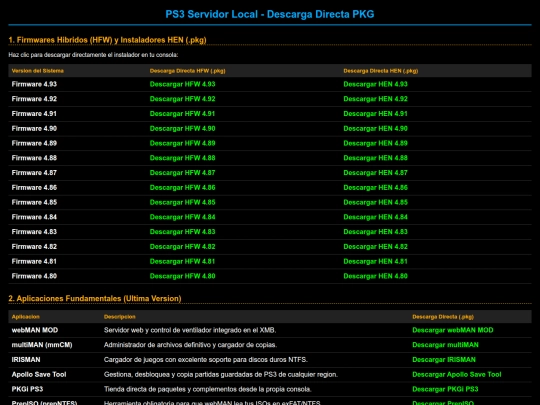The image size is (540, 405).
Task: Select the Firmware 4.93 row label
Action: tap(34, 84)
